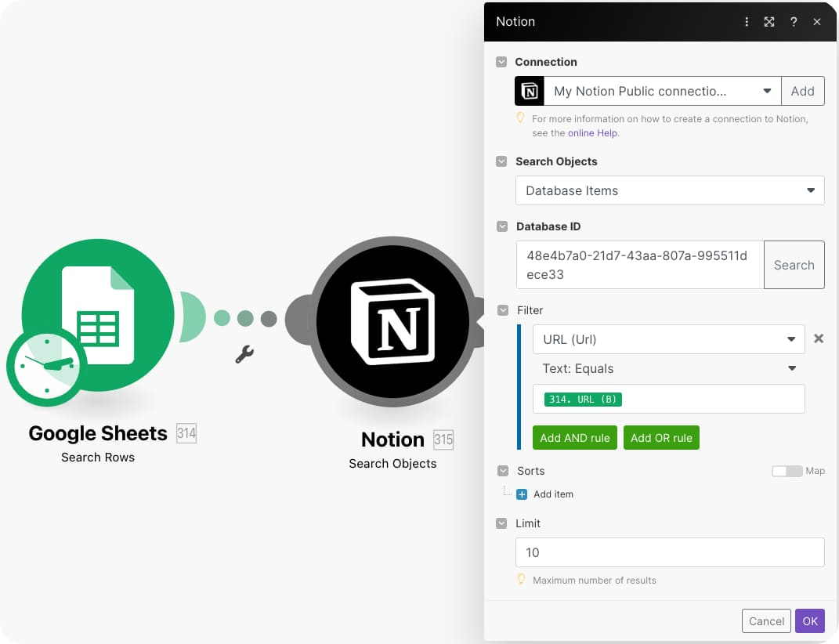839x644 pixels.
Task: Click the lightbulb hint under Limit
Action: (521, 579)
